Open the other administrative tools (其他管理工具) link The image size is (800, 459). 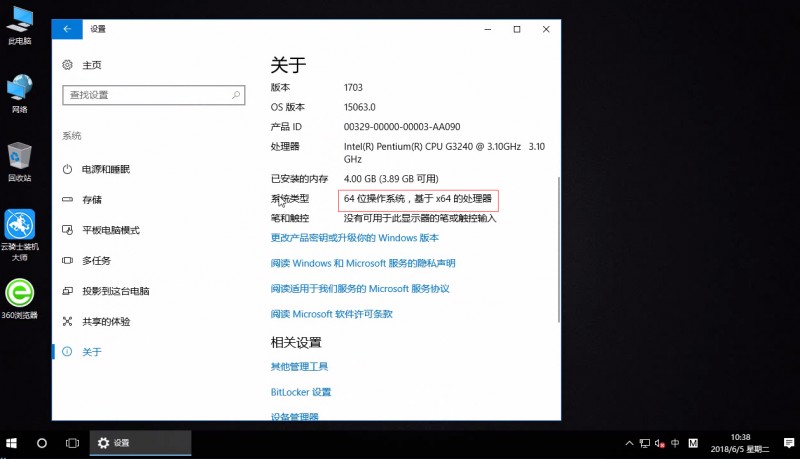tap(299, 367)
